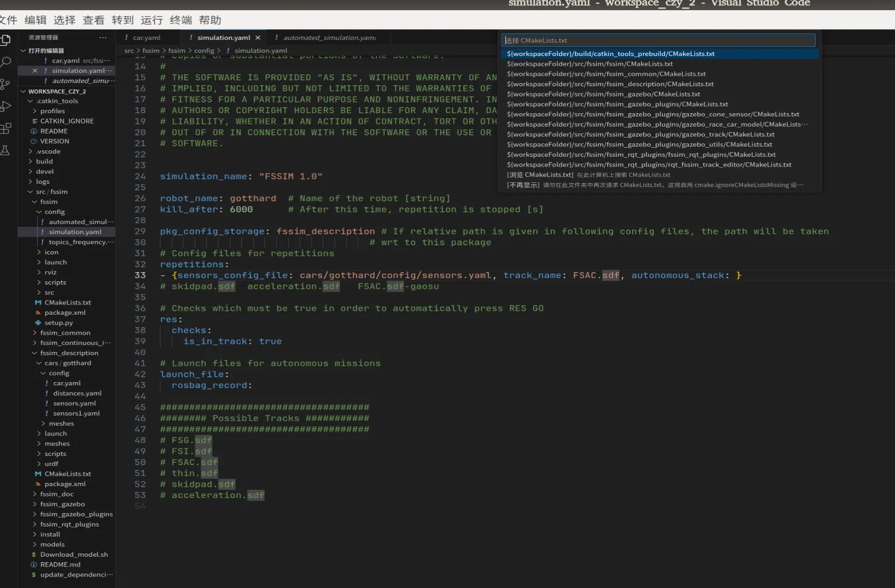
Task: Open sensors.yaml in the explorer tree
Action: tap(74, 403)
